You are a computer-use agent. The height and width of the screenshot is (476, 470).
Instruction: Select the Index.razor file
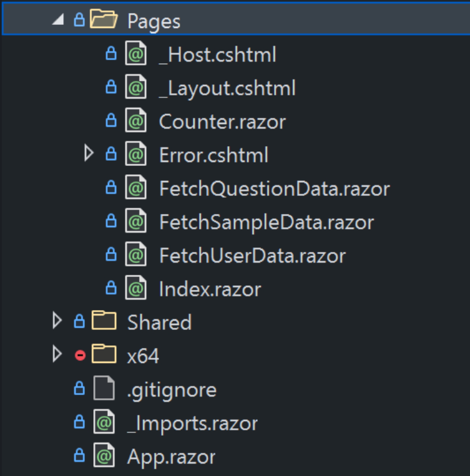click(210, 289)
